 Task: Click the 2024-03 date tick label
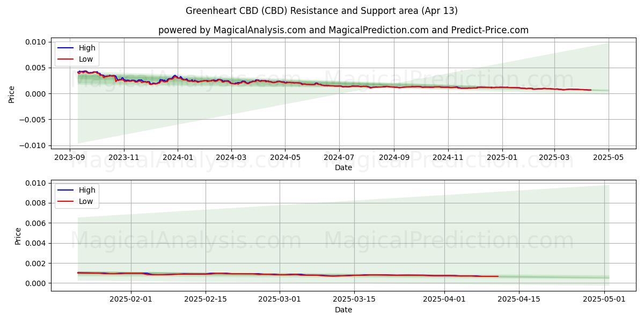[x=231, y=157]
